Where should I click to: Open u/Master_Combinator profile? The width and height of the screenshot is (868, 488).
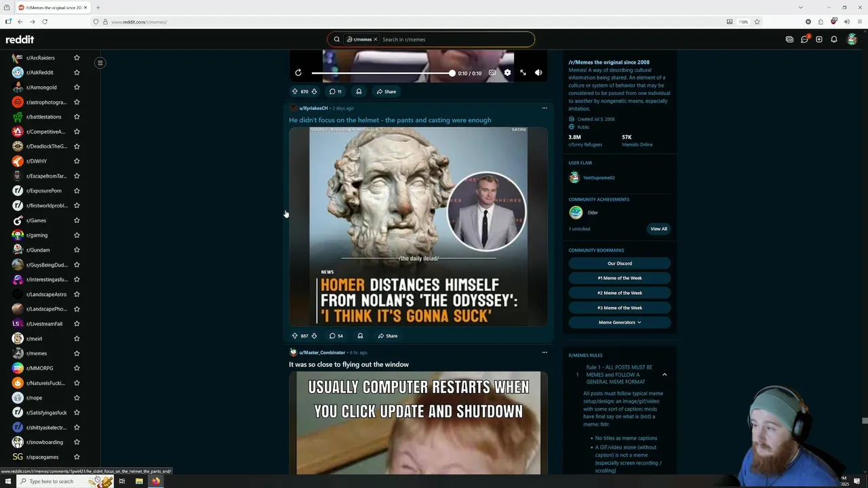(322, 352)
